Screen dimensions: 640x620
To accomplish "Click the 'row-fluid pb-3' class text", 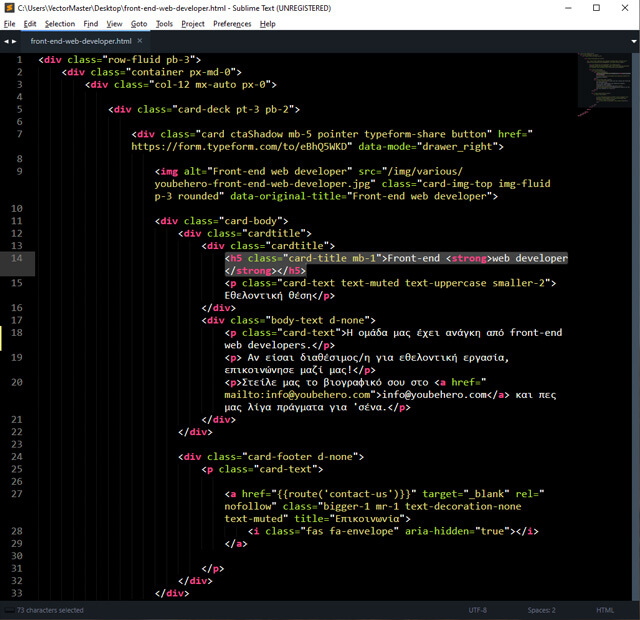I will (149, 60).
